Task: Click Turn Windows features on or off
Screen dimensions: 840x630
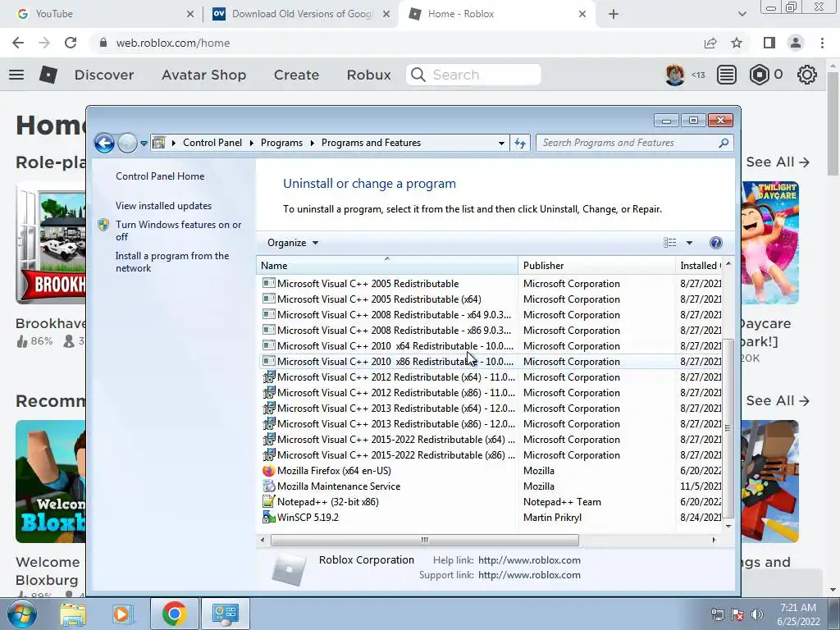Action: [x=178, y=231]
